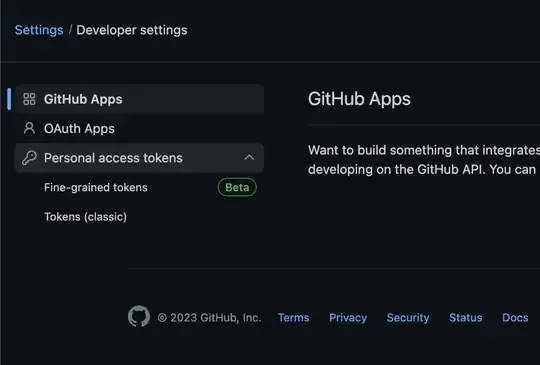This screenshot has width=540, height=365.
Task: Click the GitHub Apps page heading
Action: tap(359, 99)
